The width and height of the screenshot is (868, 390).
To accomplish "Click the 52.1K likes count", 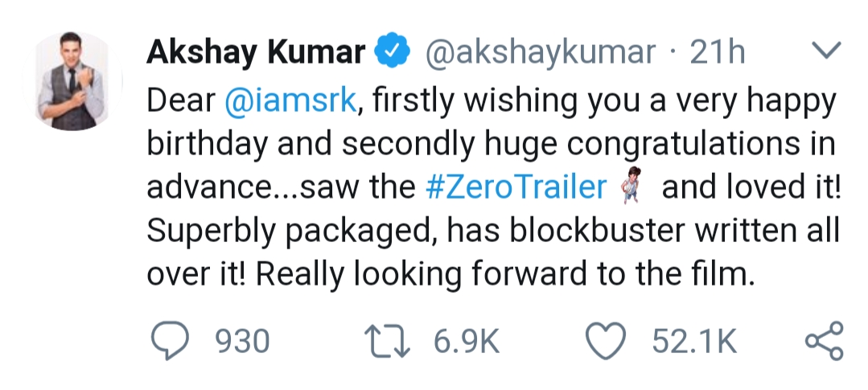I will click(694, 341).
